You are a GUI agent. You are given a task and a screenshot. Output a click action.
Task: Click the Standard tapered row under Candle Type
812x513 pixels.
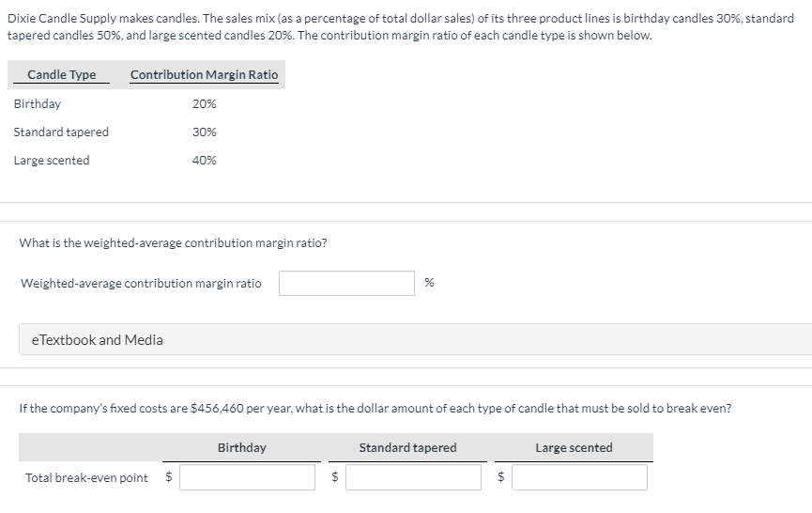point(61,132)
